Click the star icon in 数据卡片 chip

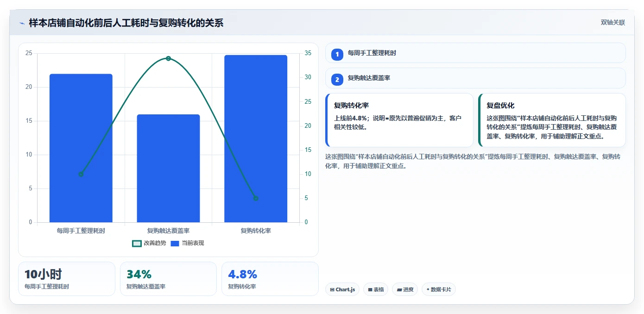[x=428, y=289]
